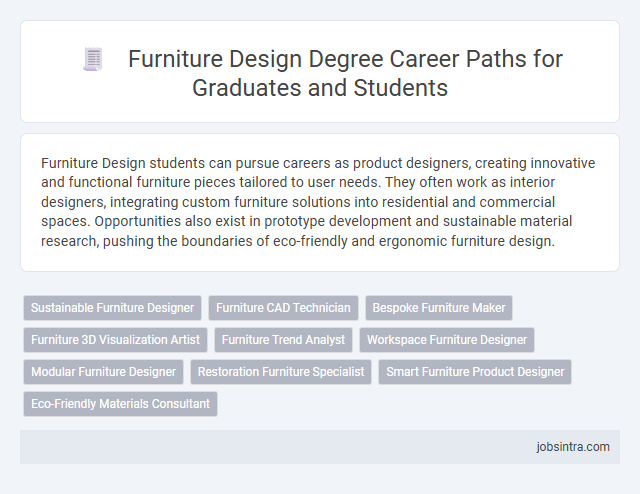
Task: Select the Modular Furniture Designer tag
Action: point(103,372)
